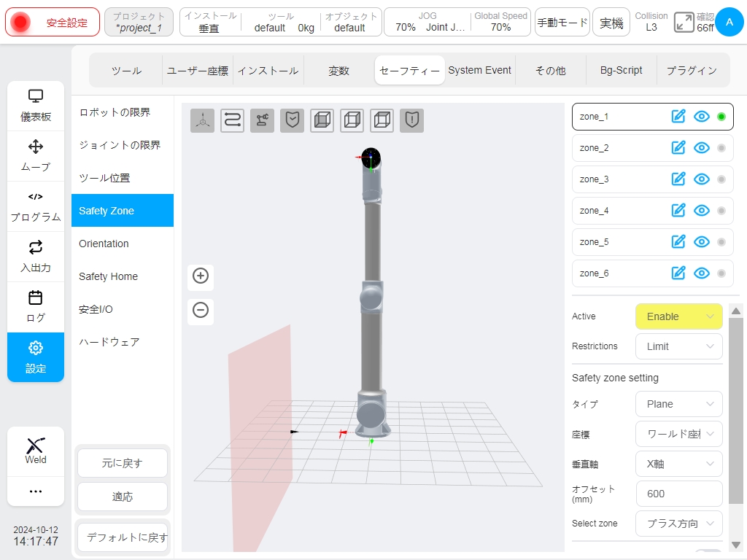Screen dimensions: 747x560
Task: Switch to the ツール tab
Action: point(126,71)
